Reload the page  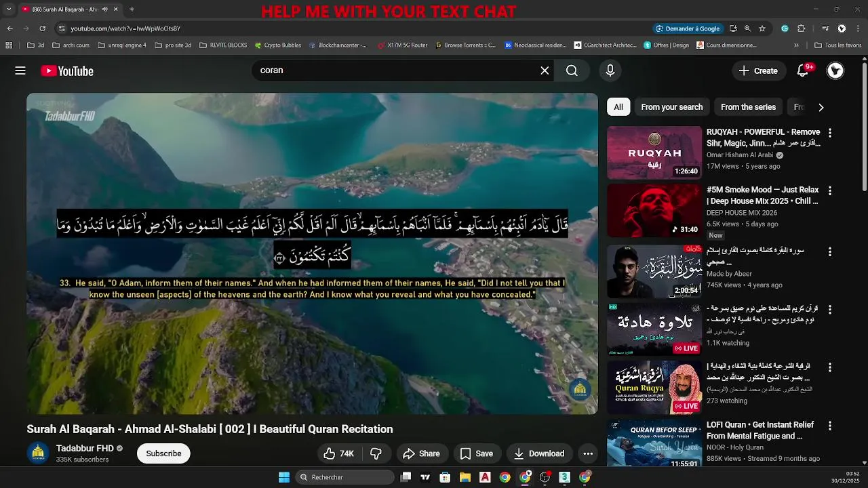click(x=42, y=28)
